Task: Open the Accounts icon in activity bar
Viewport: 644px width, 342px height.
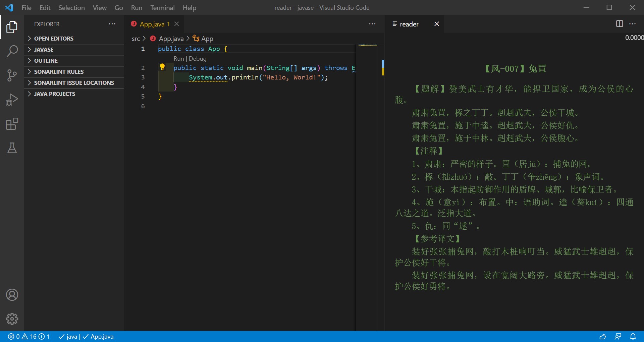Action: pos(12,295)
